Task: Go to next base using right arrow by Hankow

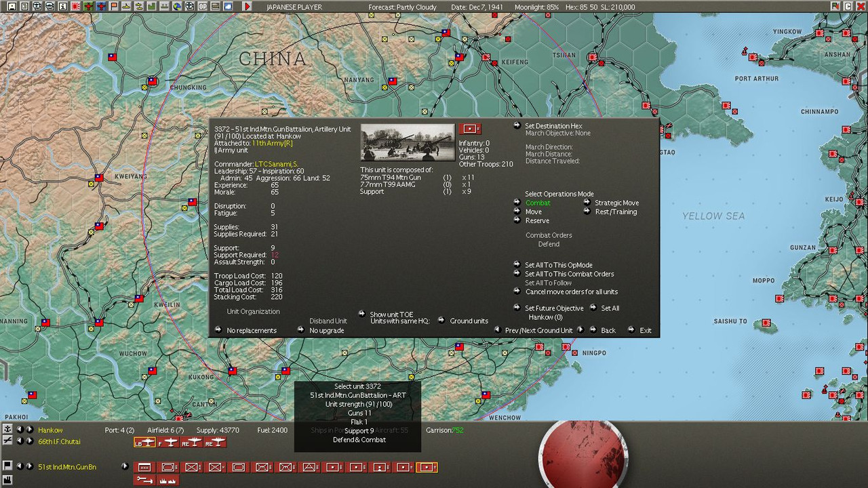Action: click(x=29, y=430)
